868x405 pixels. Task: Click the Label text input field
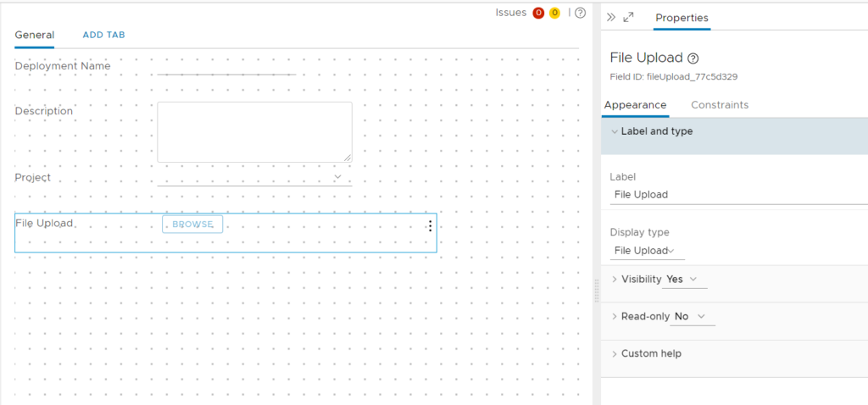[737, 194]
